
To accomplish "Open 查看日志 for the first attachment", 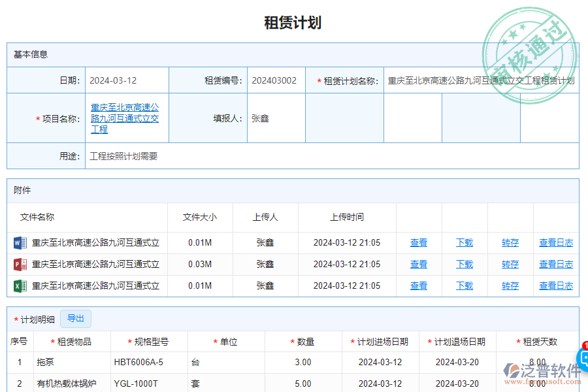I will pos(555,242).
